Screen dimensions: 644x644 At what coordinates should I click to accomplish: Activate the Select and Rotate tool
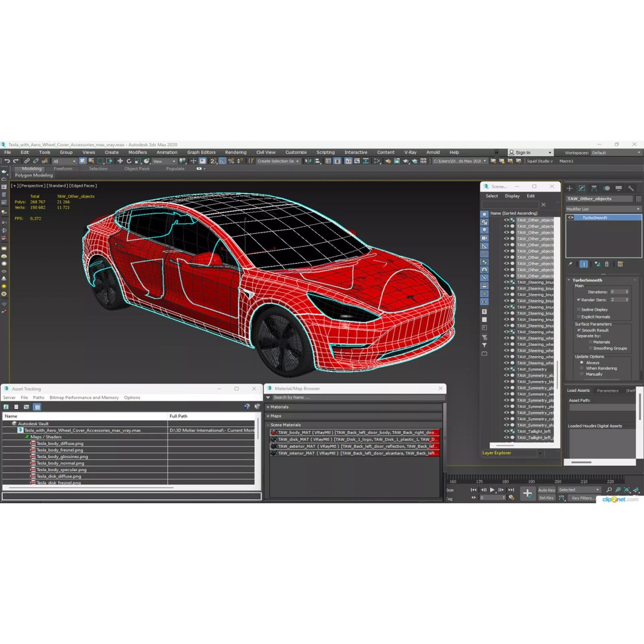[129, 161]
